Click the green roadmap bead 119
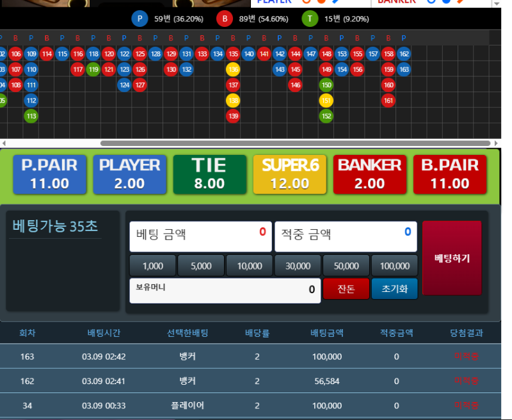 [x=93, y=69]
